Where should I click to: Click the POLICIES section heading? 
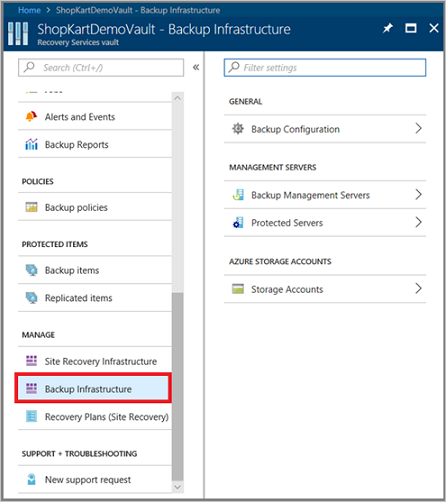pos(38,181)
